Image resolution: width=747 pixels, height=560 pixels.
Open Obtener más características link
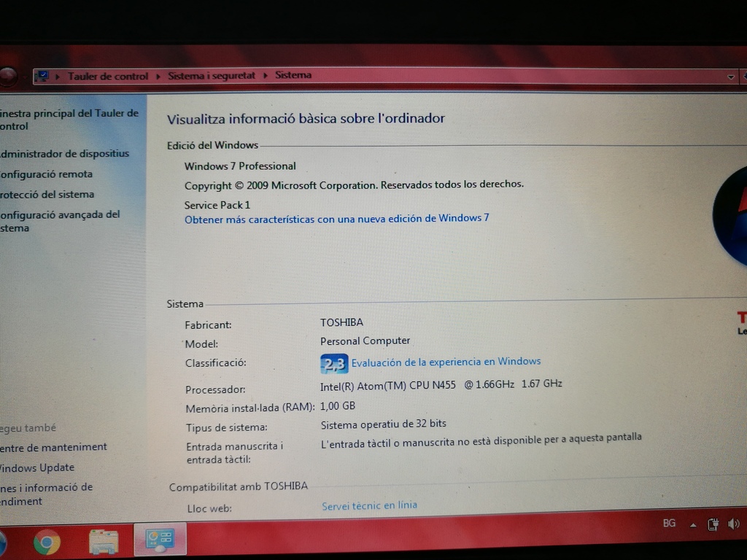pyautogui.click(x=337, y=219)
